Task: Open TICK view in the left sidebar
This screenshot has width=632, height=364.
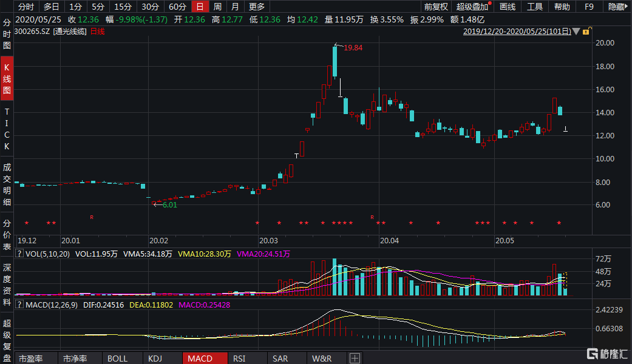Action: (7, 129)
